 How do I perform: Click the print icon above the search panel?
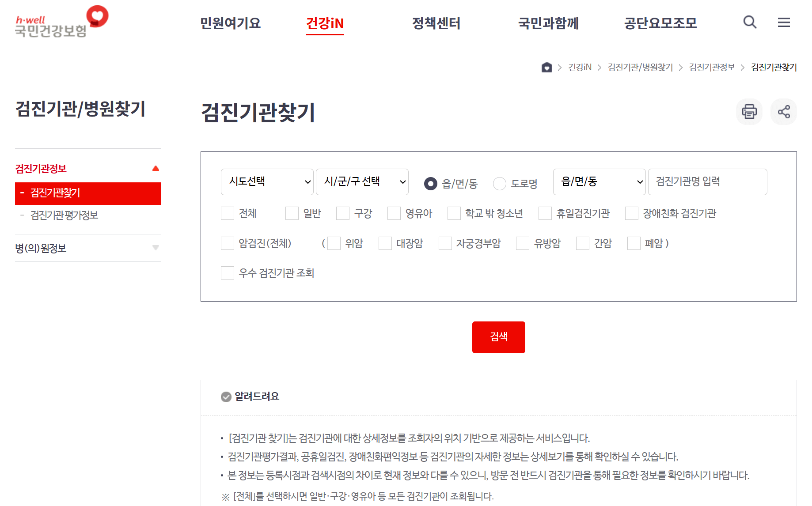(x=749, y=112)
